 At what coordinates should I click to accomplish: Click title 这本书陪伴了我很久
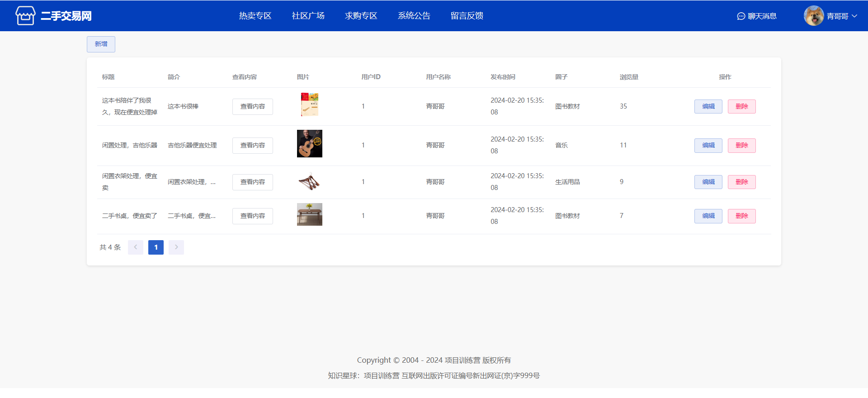click(x=130, y=106)
